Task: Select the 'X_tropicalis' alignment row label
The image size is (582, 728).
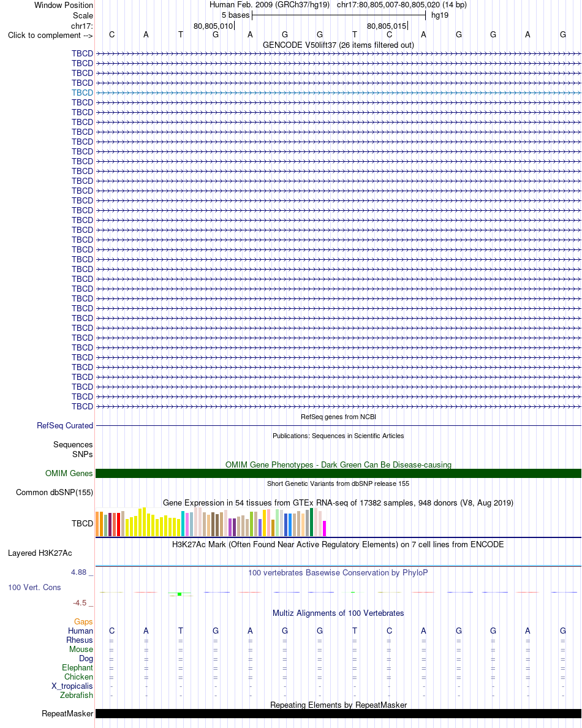Action: click(72, 686)
